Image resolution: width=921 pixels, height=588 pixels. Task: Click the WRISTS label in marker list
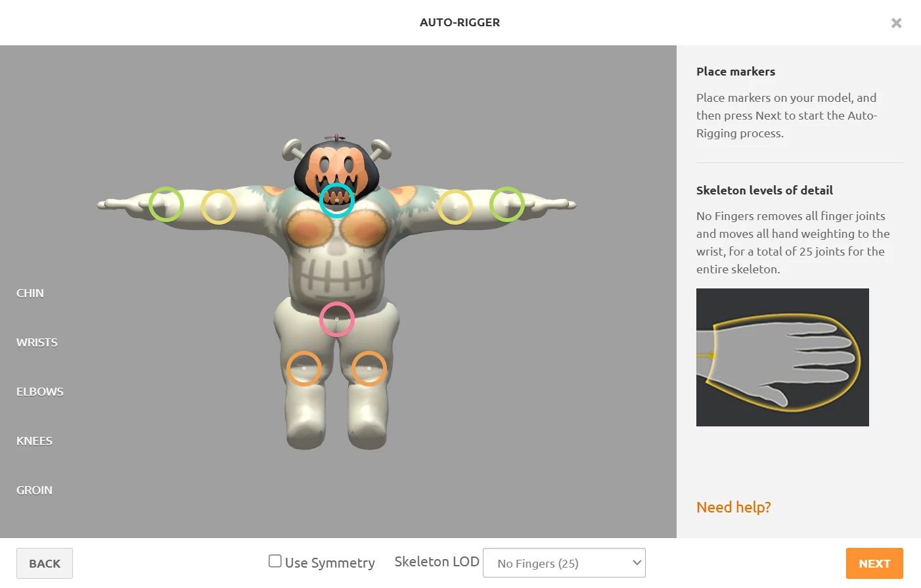(x=37, y=342)
